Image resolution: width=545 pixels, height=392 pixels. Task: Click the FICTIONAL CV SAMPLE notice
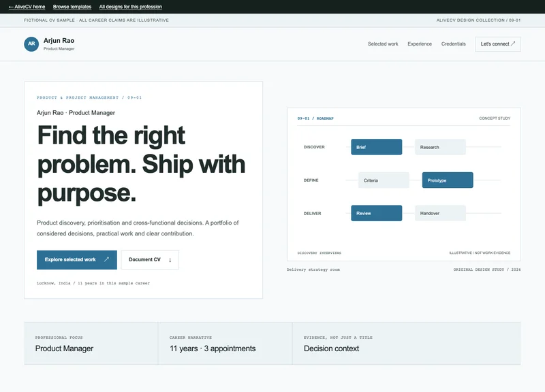coord(96,20)
